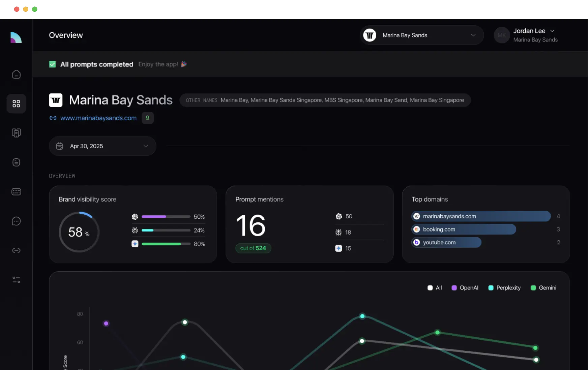Click the large 16 mentions number
Screen dimensions: 588x370
[x=251, y=225]
